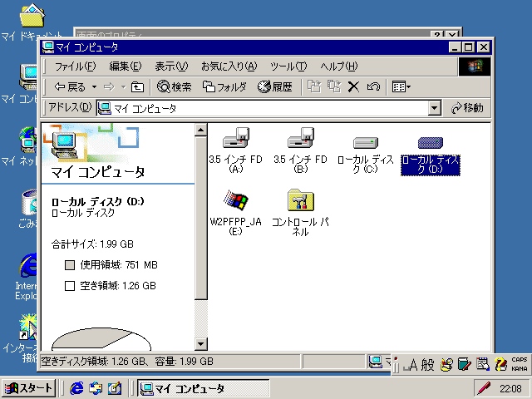Open the ファイル(F) menu
This screenshot has width=532, height=399.
[x=76, y=66]
